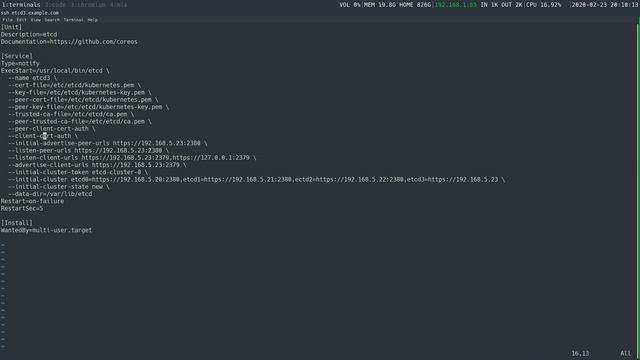This screenshot has height=360, width=640.
Task: Click the ectd2=https://192.168.5.22:2380 entry
Action: pos(349,180)
